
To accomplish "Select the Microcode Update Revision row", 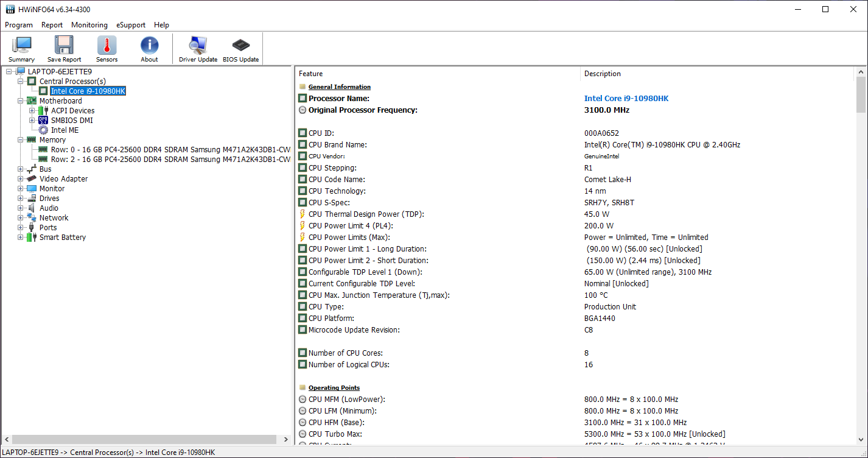I will pos(575,330).
